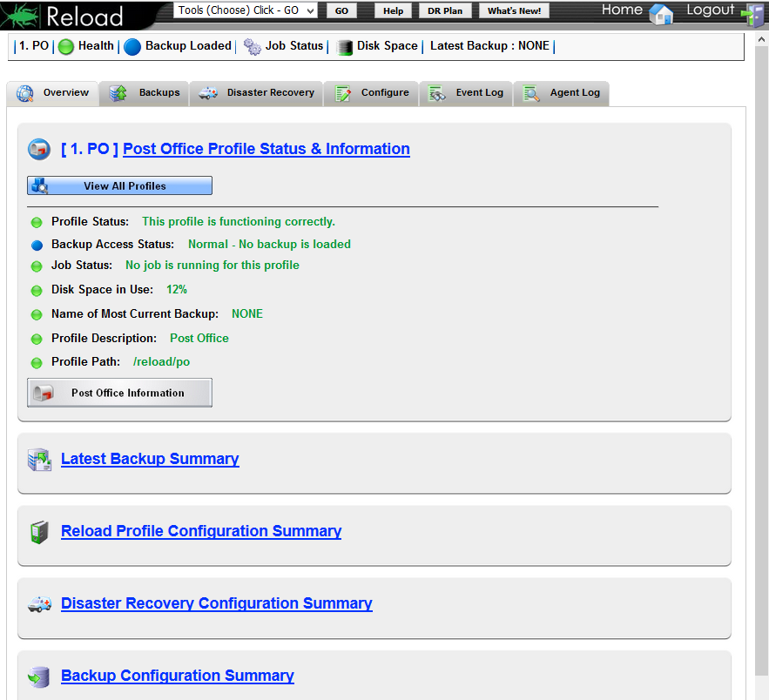The width and height of the screenshot is (769, 700).
Task: Click the 'Post Office' profile description value
Action: pyautogui.click(x=199, y=338)
